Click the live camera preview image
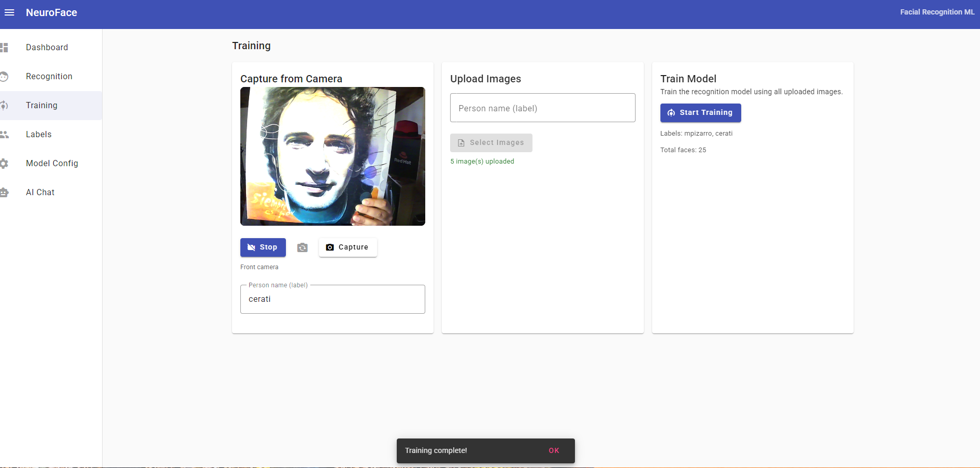Image resolution: width=980 pixels, height=468 pixels. pyautogui.click(x=332, y=156)
